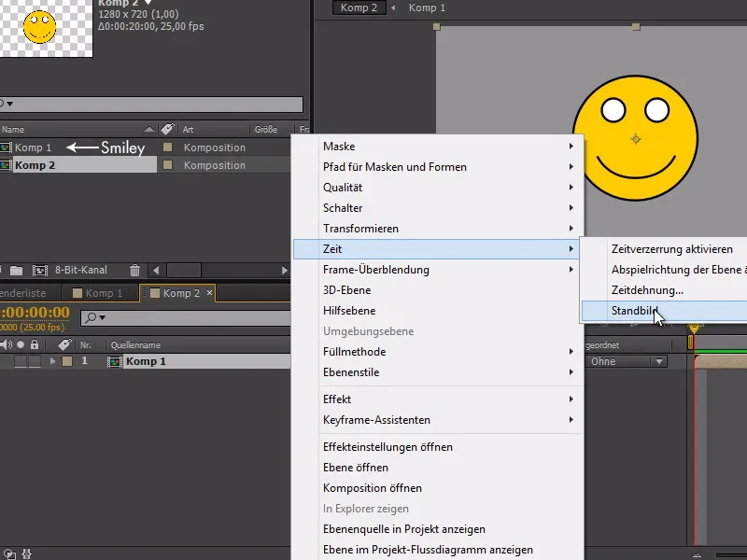The image size is (747, 560).
Task: Click the project panel horizontal scrollbar thumb
Action: click(x=183, y=271)
